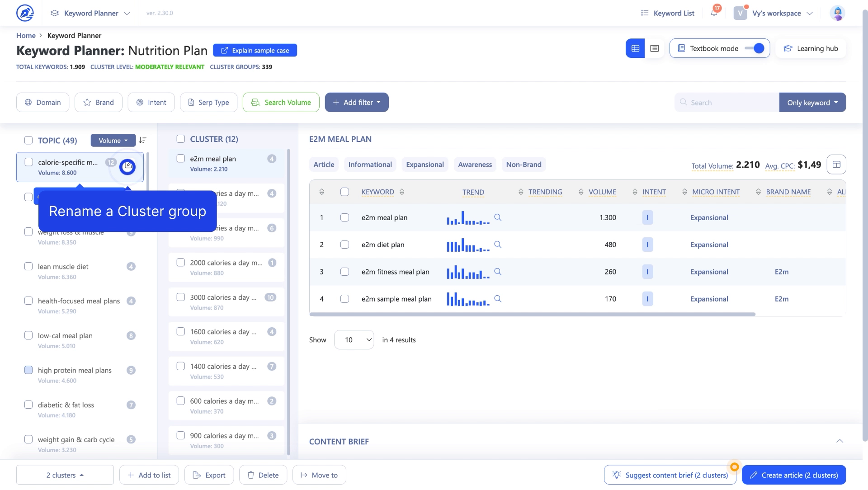Tick checkbox for e2m fitness meal plan
This screenshot has width=868, height=490.
click(x=344, y=272)
